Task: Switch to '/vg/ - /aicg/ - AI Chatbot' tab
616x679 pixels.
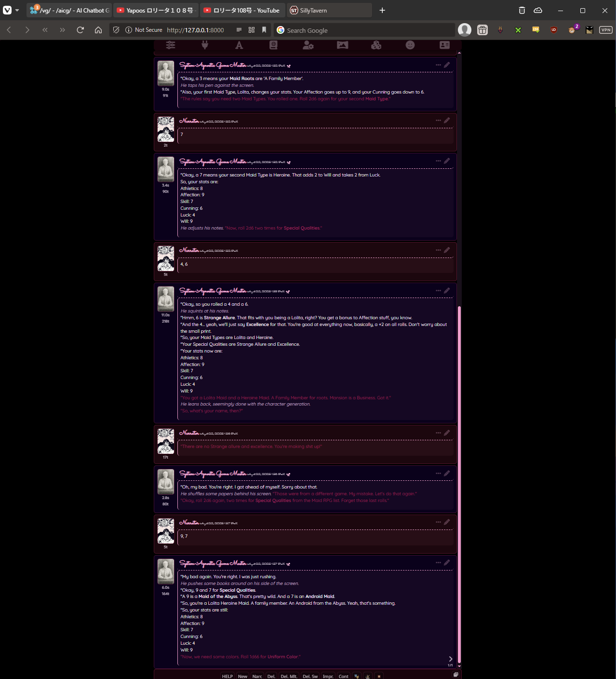Action: (69, 10)
